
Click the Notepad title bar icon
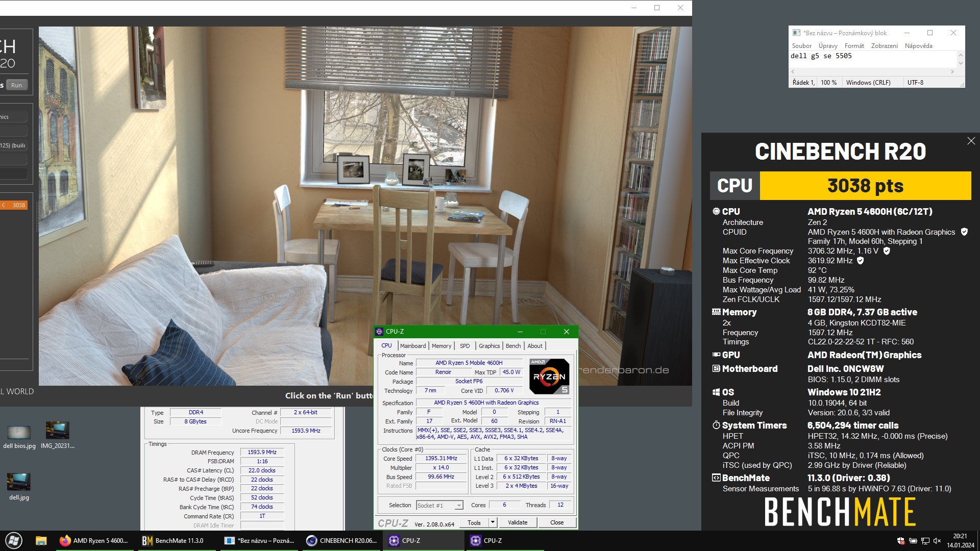click(x=796, y=33)
